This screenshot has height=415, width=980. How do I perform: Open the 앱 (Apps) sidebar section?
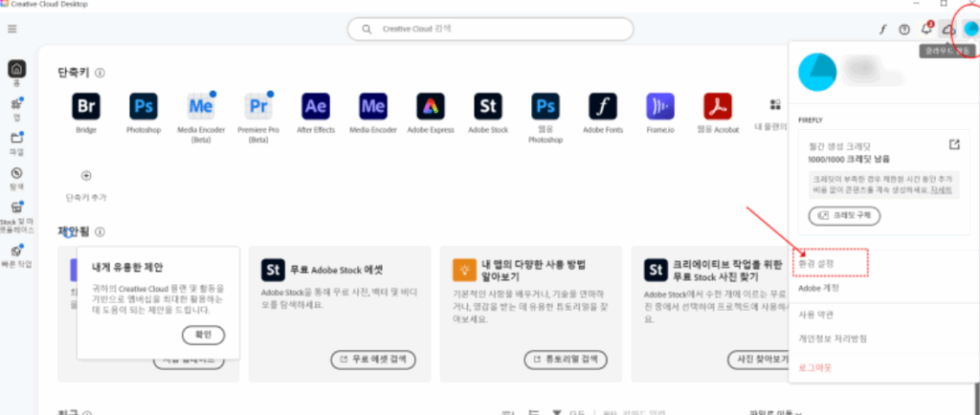point(17,103)
